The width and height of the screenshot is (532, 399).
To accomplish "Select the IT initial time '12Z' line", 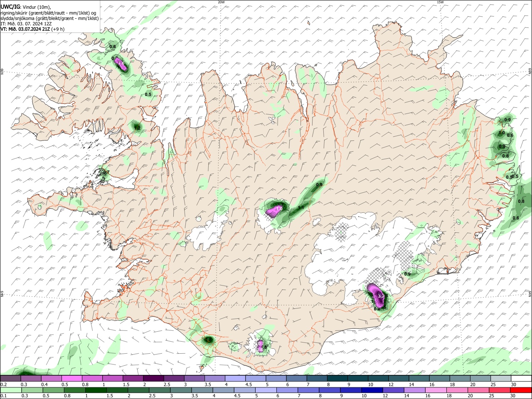I will 26,24.
